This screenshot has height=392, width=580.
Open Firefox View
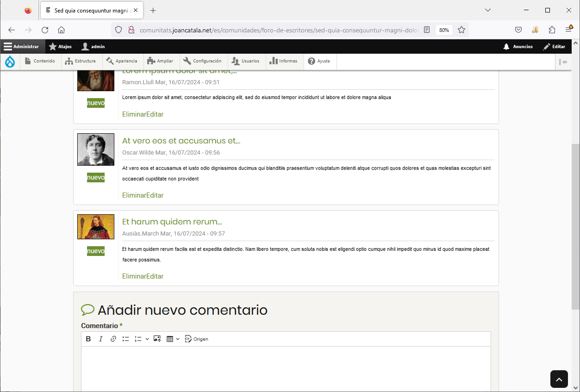(28, 10)
